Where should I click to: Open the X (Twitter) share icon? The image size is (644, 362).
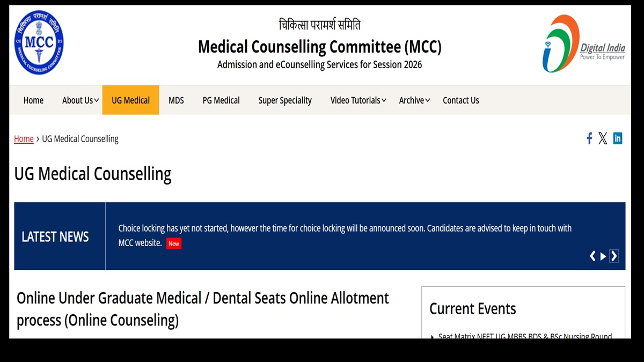(x=603, y=139)
